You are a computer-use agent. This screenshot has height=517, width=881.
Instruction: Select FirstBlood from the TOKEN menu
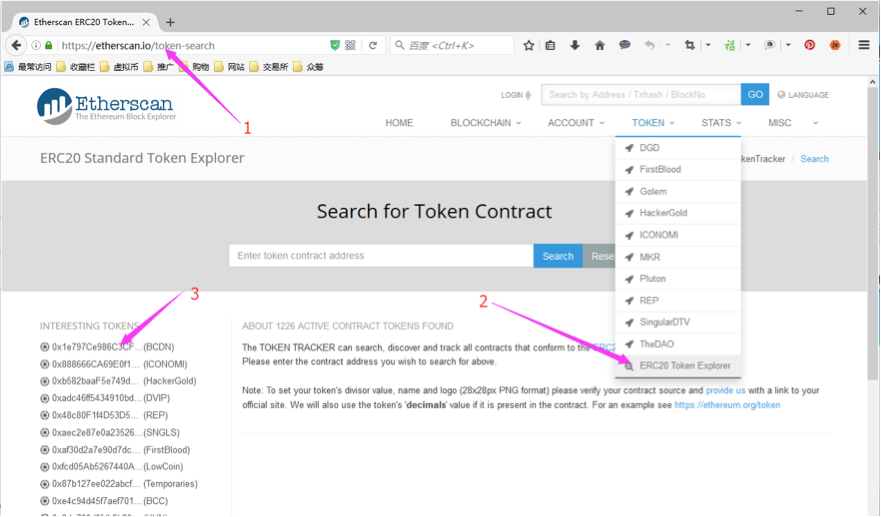pos(678,169)
